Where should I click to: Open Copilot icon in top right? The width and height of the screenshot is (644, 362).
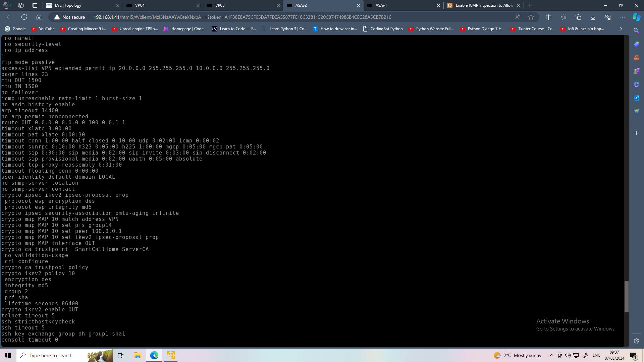pos(636,17)
